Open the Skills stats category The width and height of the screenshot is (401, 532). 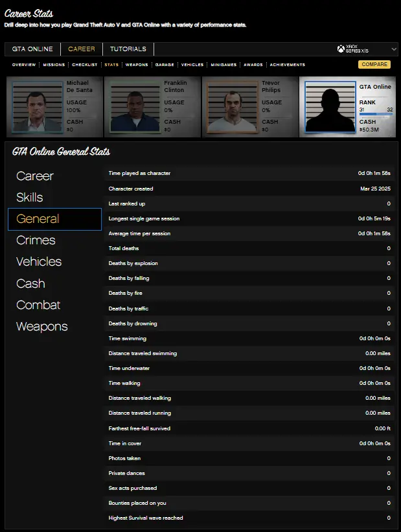coord(30,198)
